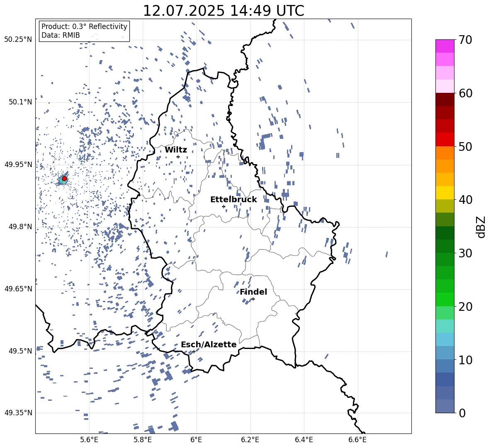
Task: Click the 50.25°N latitude label
Action: tap(19, 40)
